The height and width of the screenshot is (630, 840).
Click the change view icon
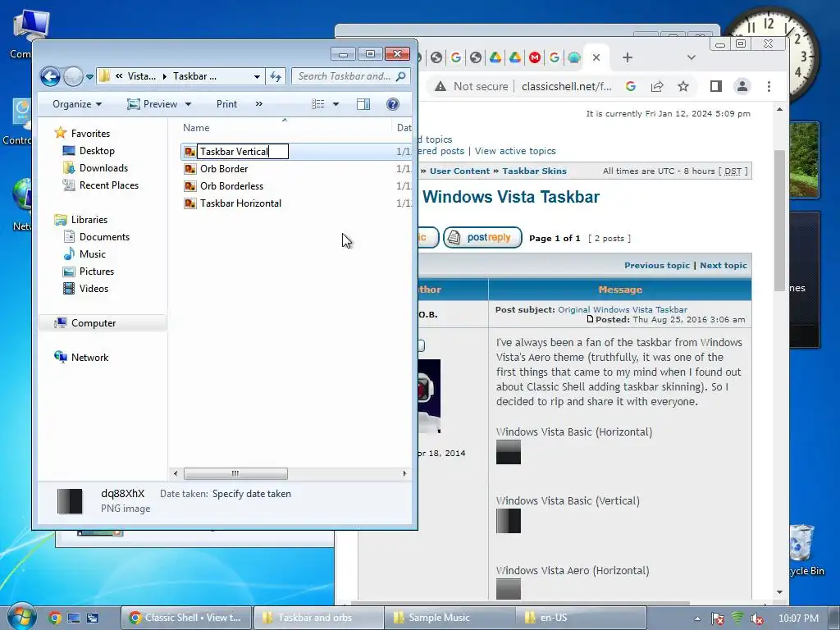click(317, 104)
